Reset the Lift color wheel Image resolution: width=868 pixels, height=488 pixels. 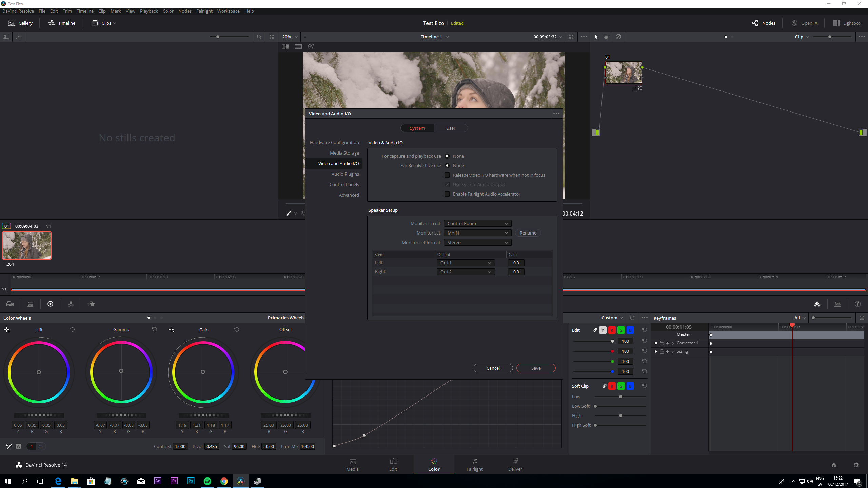click(72, 329)
